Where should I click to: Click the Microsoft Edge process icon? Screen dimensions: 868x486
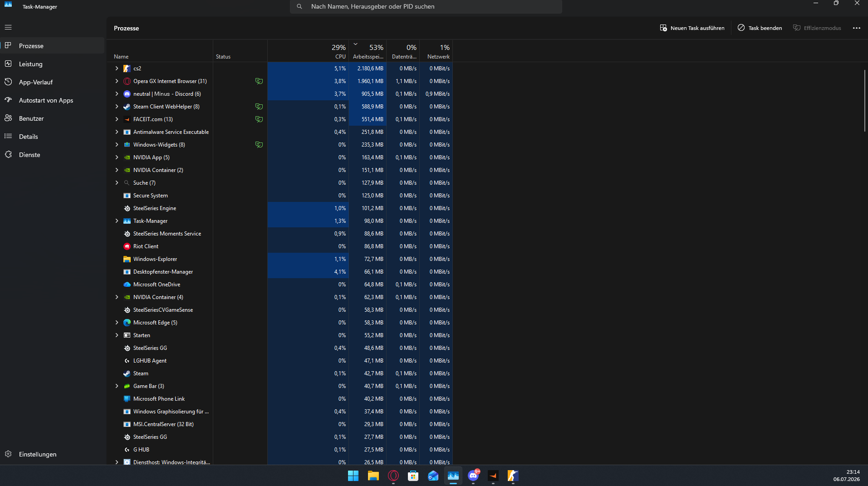[127, 323]
